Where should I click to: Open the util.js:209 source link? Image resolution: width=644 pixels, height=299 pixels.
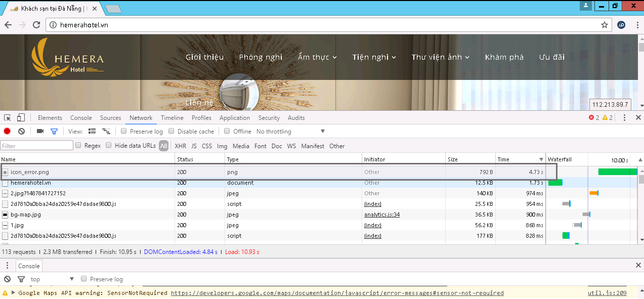click(x=607, y=293)
